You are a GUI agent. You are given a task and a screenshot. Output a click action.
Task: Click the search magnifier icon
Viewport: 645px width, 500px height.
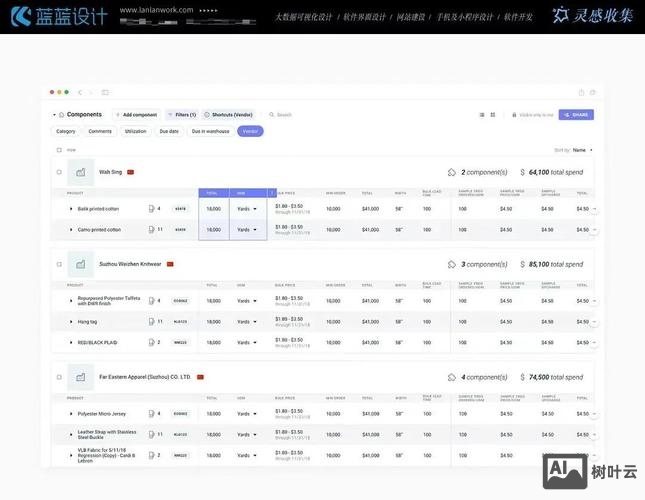pyautogui.click(x=270, y=115)
